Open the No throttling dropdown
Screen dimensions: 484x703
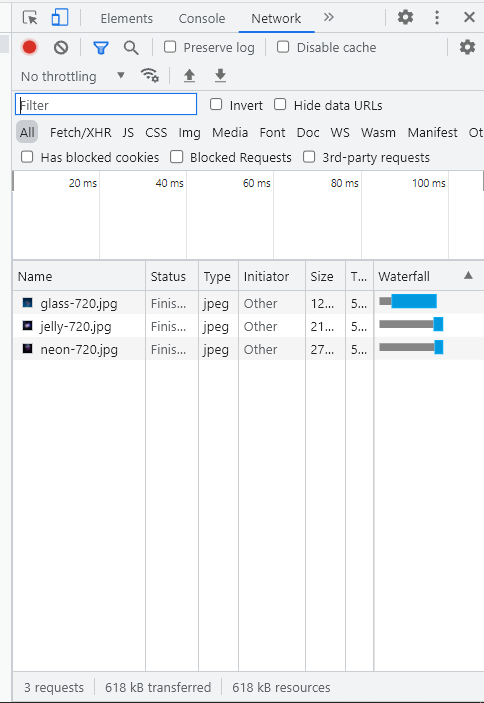tap(73, 76)
